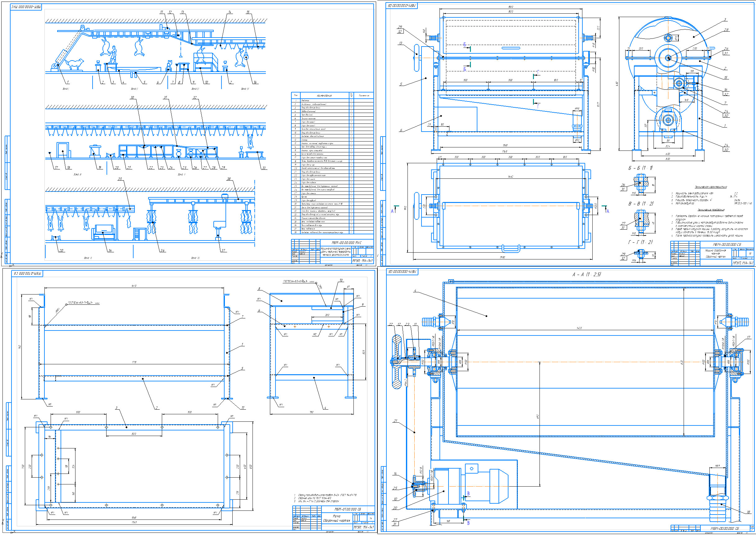Image resolution: width=756 pixels, height=535 pixels.
Task: Select callout 3 on assembly side view
Action: tap(725, 20)
